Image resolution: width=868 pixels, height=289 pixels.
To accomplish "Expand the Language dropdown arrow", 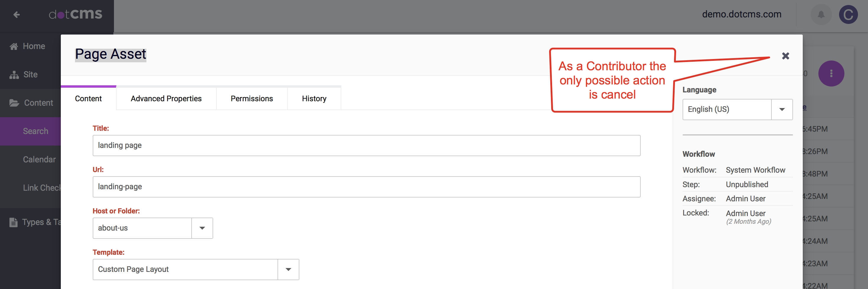I will click(782, 109).
